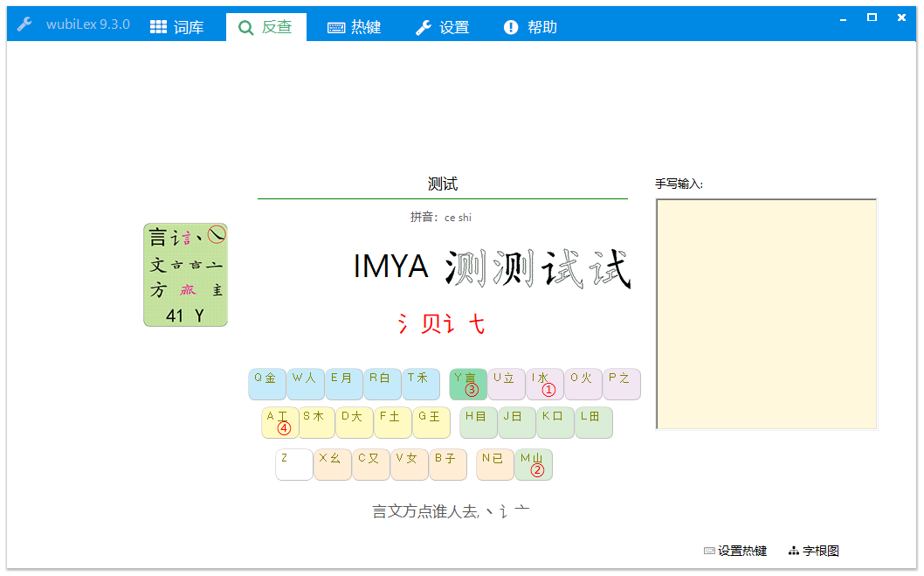Open the 设置 settings tab
Viewport: 924px width, 576px height.
click(x=443, y=27)
